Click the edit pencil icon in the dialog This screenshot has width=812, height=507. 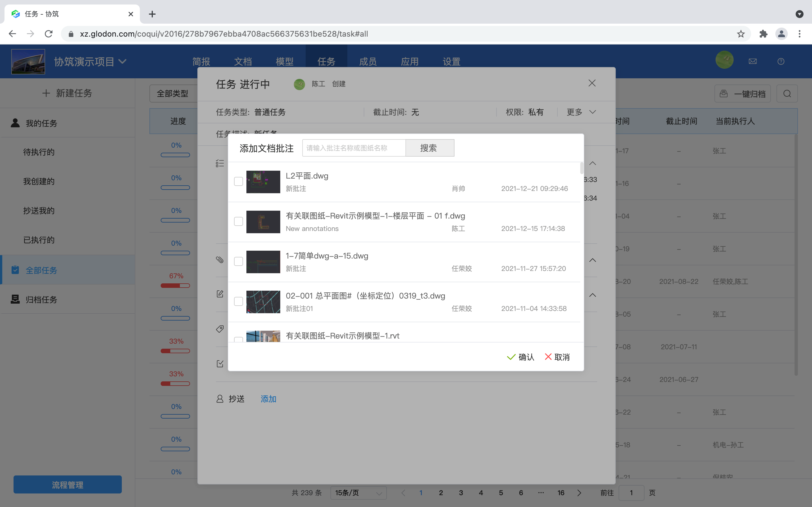tap(220, 293)
